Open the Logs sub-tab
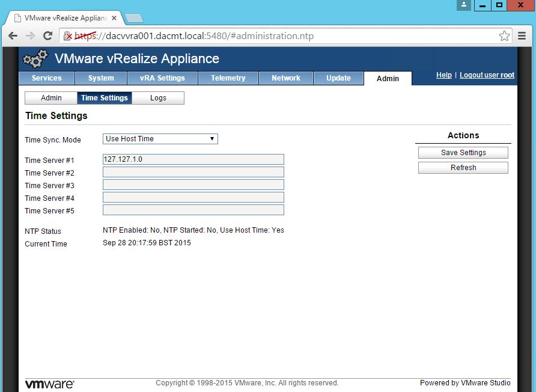Image resolution: width=536 pixels, height=392 pixels. [158, 98]
